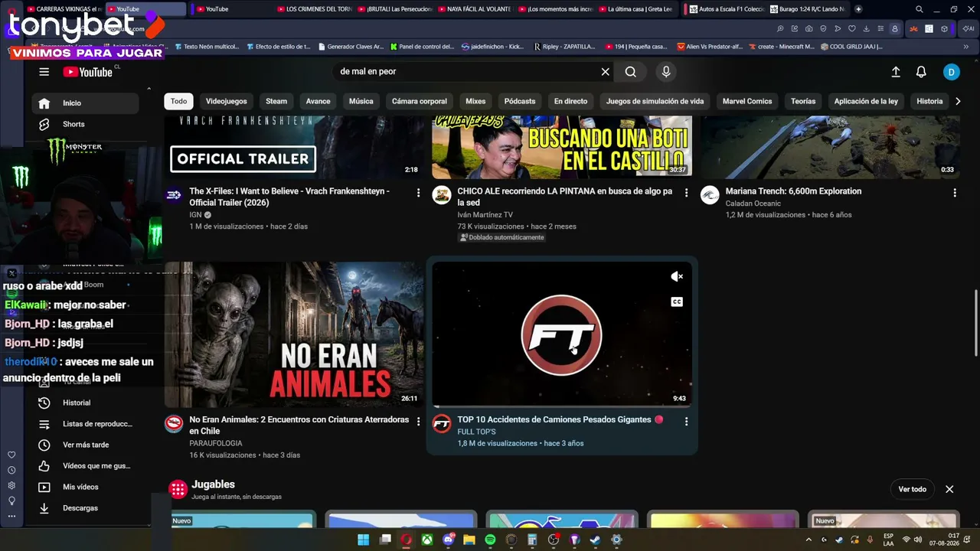Bookmark page with the heart icon
The image size is (980, 551).
tap(851, 29)
